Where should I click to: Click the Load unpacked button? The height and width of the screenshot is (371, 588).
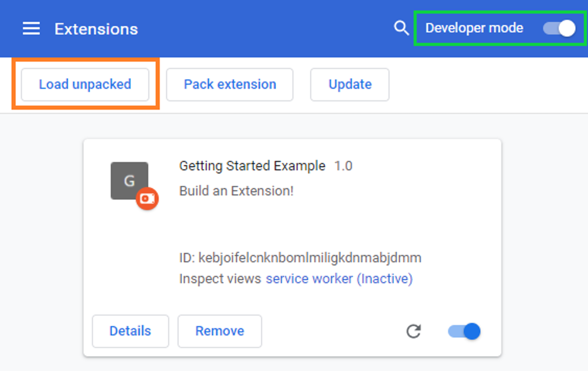[85, 85]
